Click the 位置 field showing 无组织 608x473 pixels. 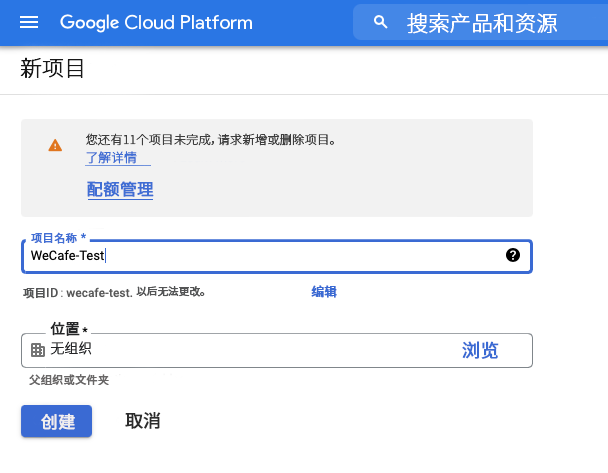tap(277, 350)
